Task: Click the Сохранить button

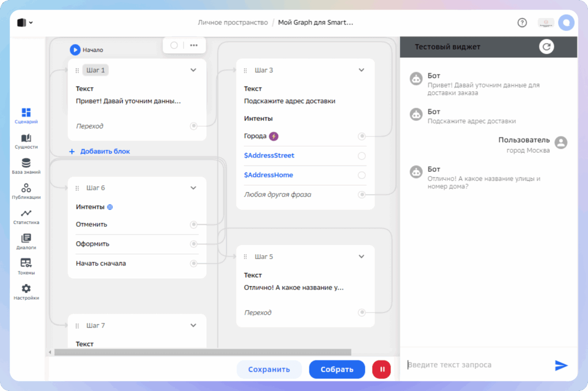Action: [269, 369]
